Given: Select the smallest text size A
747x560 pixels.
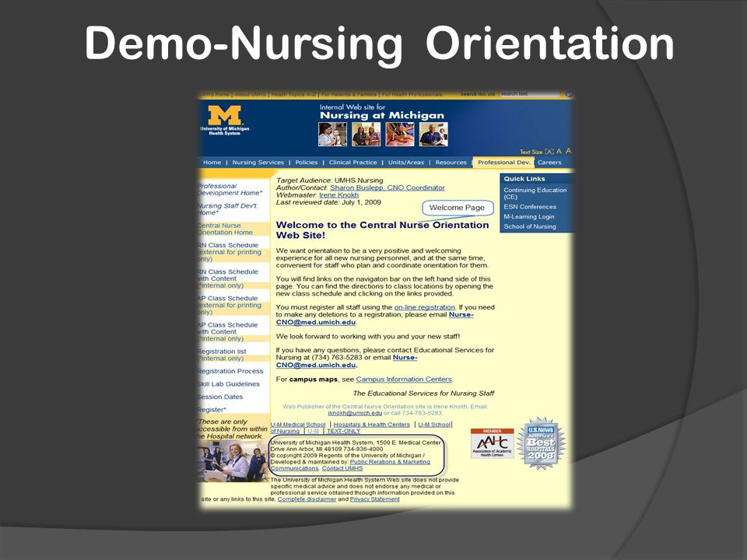Looking at the screenshot, I should click(549, 152).
